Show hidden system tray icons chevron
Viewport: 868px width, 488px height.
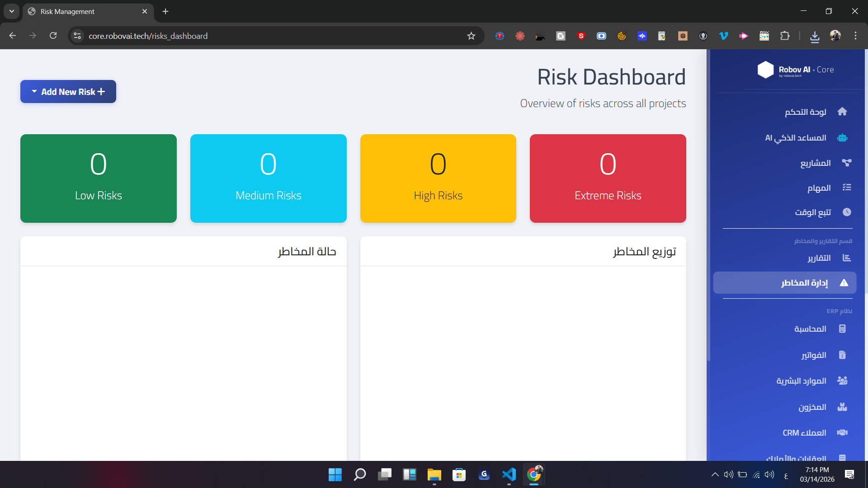pos(715,474)
